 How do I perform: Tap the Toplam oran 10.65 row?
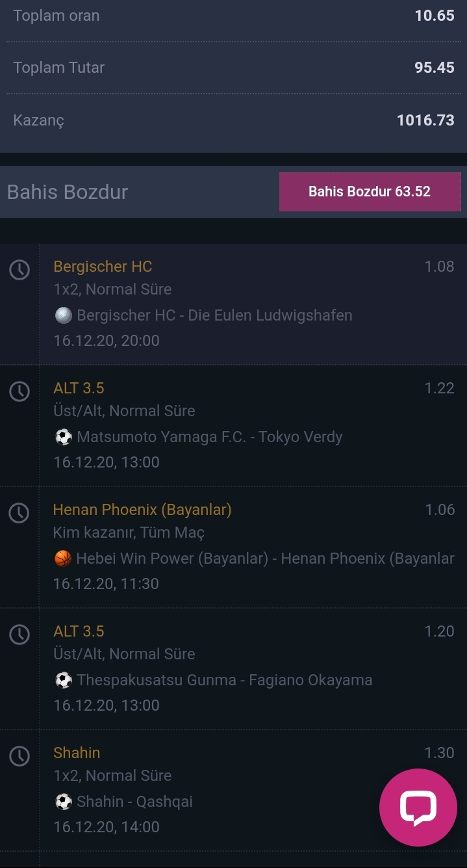click(x=234, y=16)
